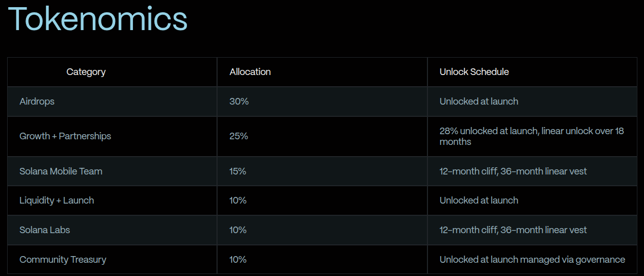Select the Category column header
644x276 pixels.
pos(86,72)
